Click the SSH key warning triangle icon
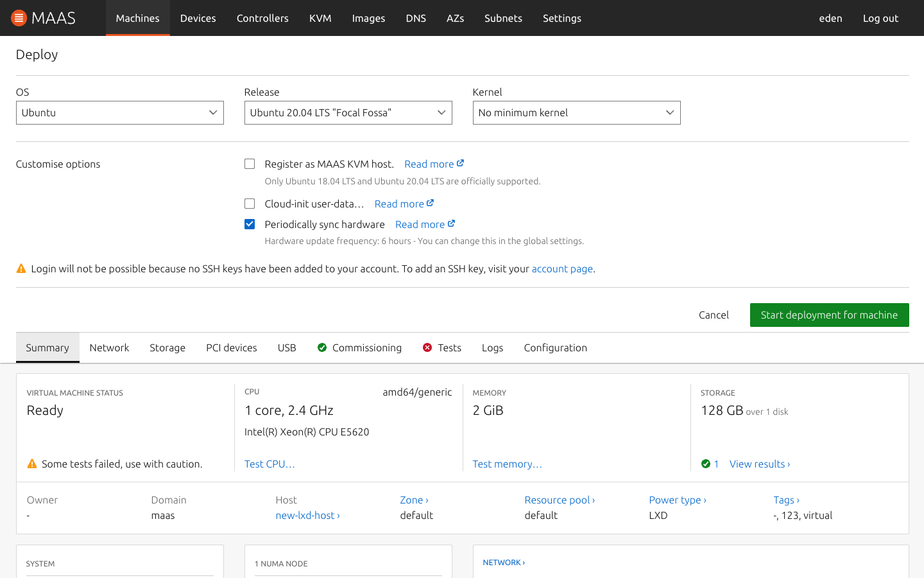This screenshot has width=924, height=578. 21,268
